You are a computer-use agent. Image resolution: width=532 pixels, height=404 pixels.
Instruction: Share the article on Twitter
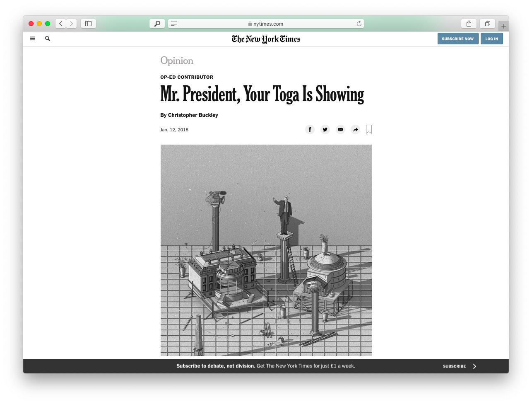(325, 130)
